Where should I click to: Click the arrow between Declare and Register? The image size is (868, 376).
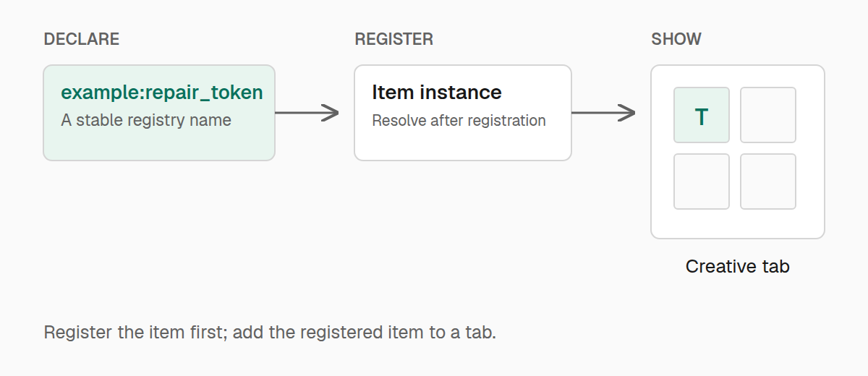click(307, 113)
